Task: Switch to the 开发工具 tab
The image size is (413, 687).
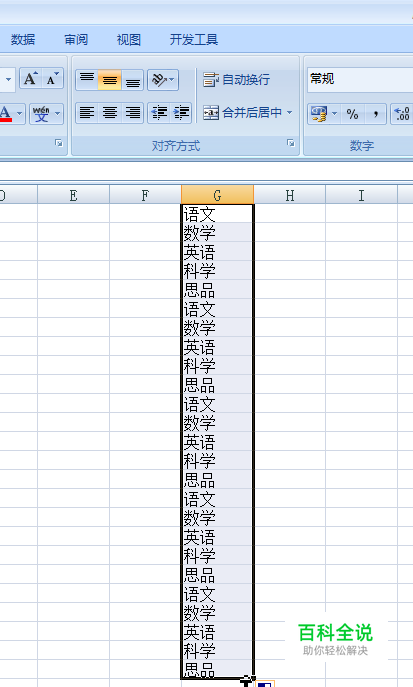Action: click(x=194, y=39)
